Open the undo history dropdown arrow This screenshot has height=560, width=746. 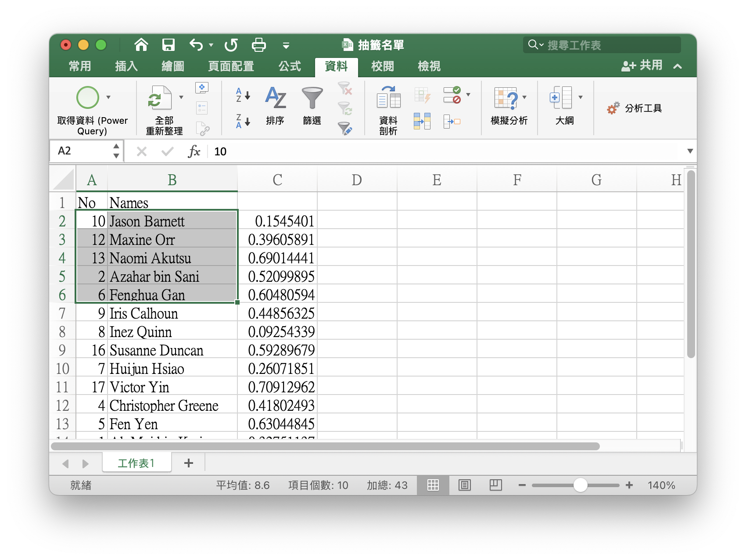(211, 45)
